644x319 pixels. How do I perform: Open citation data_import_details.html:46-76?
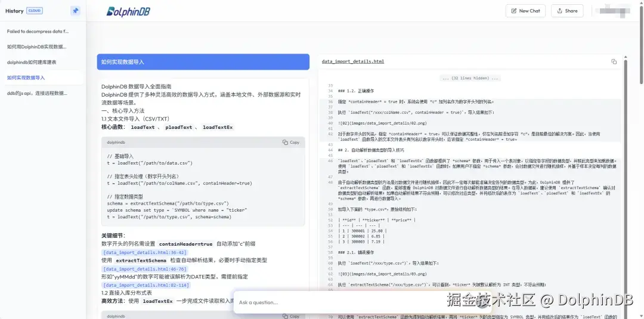click(145, 269)
